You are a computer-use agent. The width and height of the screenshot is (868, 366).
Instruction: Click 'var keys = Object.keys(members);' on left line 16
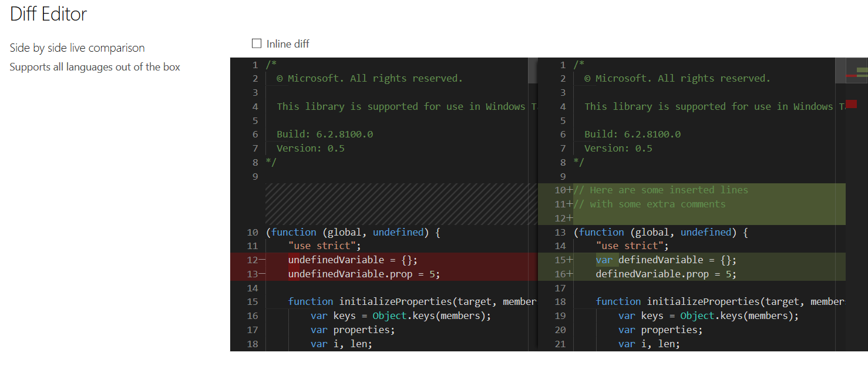point(401,315)
